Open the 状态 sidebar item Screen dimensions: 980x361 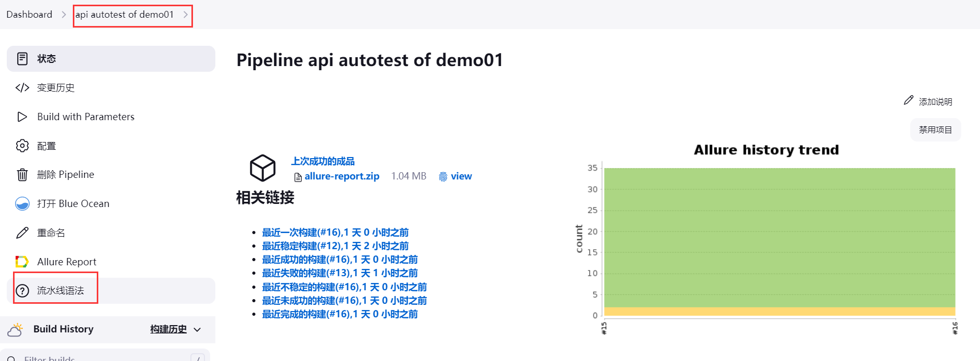tap(111, 59)
